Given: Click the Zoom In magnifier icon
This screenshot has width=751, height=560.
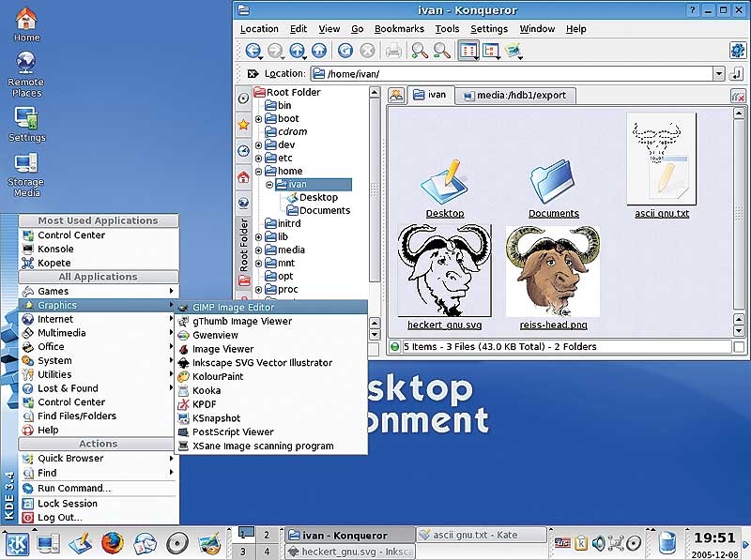Looking at the screenshot, I should pyautogui.click(x=420, y=51).
